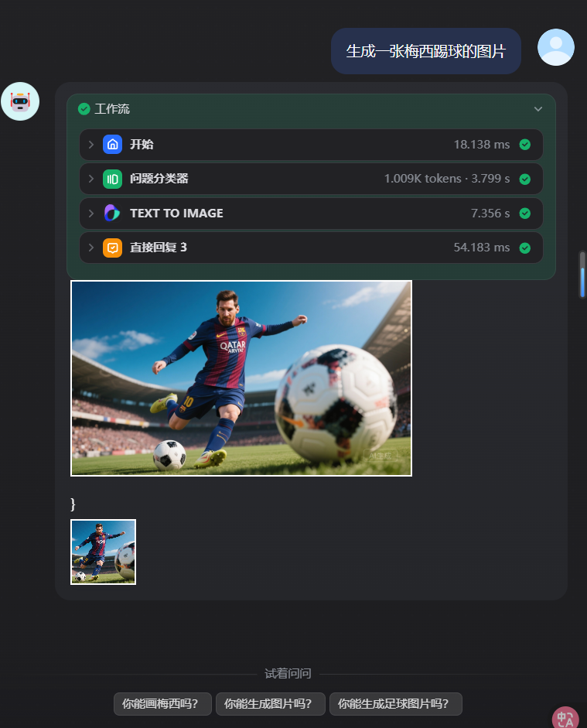Click the TEXT TO IMAGE node icon
This screenshot has height=728, width=587.
pos(113,214)
